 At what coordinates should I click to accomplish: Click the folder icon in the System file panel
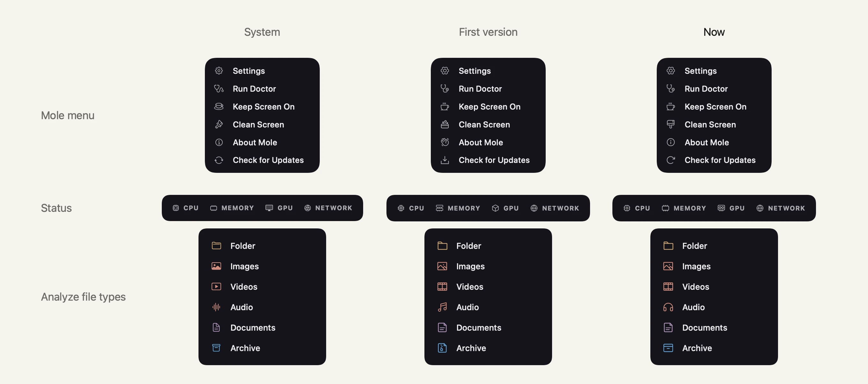[216, 246]
